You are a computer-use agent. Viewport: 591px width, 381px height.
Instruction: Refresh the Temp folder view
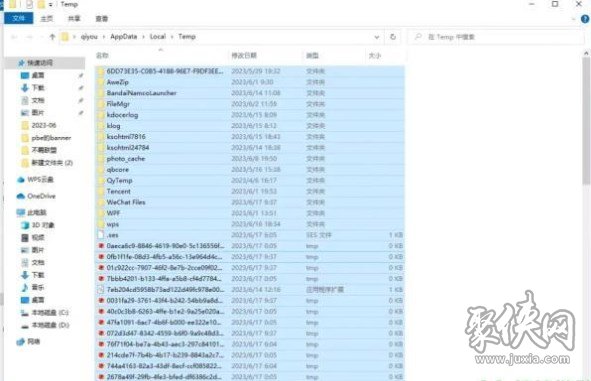(393, 37)
